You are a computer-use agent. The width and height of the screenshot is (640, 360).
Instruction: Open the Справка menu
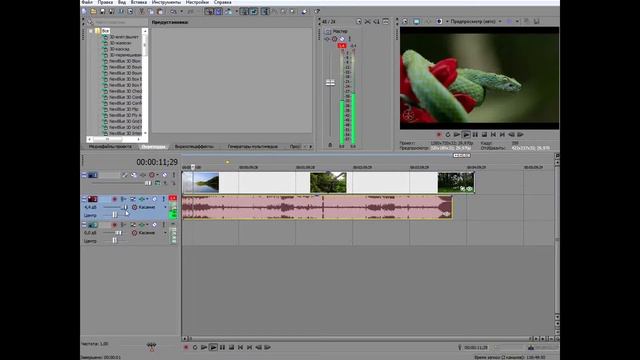[222, 2]
